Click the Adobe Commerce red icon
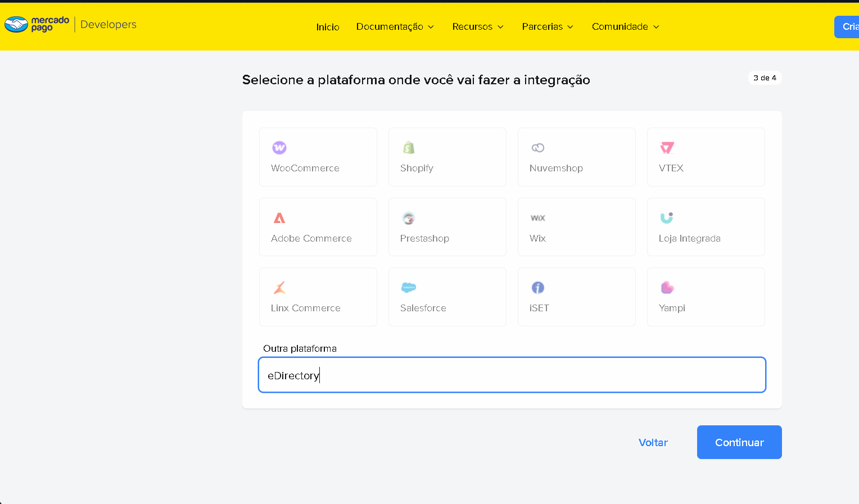Screen dimensions: 859x504 point(279,218)
